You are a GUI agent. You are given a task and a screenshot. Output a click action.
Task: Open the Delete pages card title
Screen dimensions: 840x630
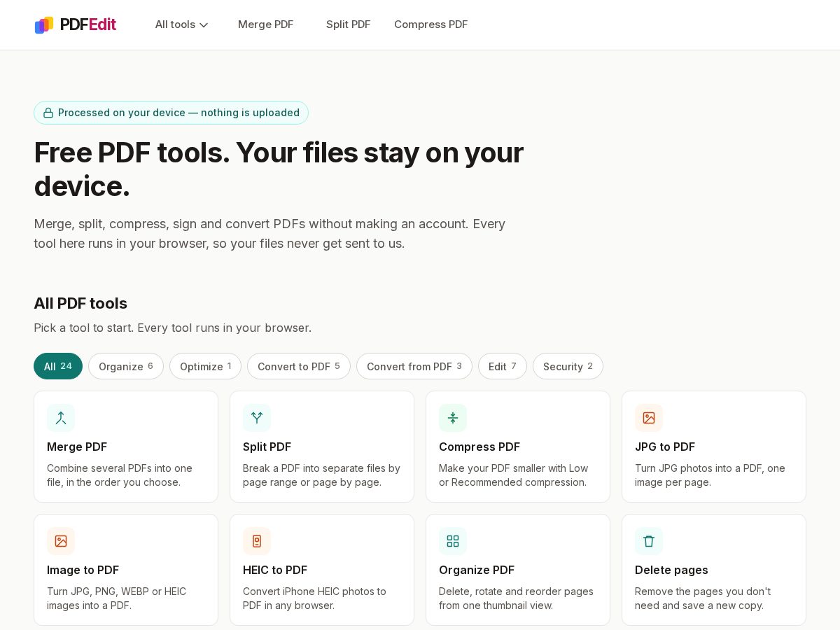tap(671, 570)
